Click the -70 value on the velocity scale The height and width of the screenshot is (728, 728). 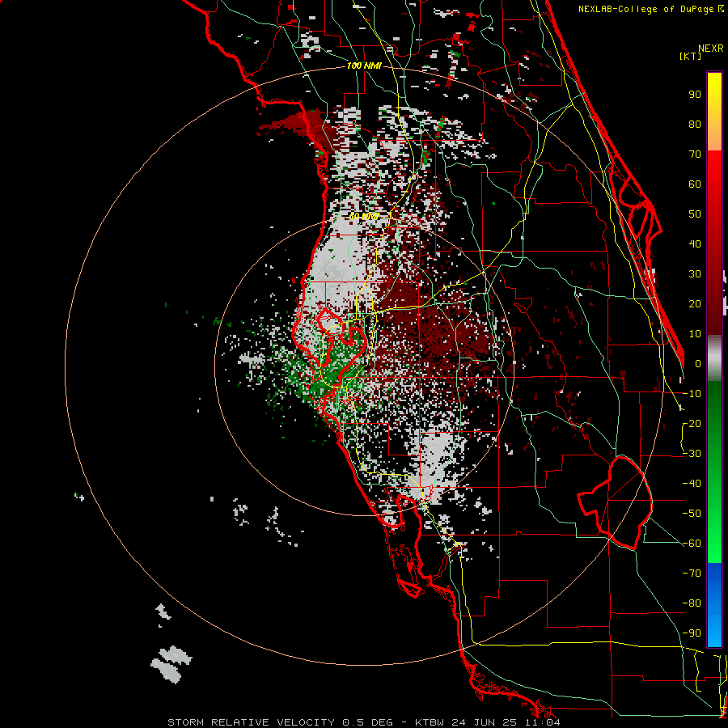tap(692, 574)
